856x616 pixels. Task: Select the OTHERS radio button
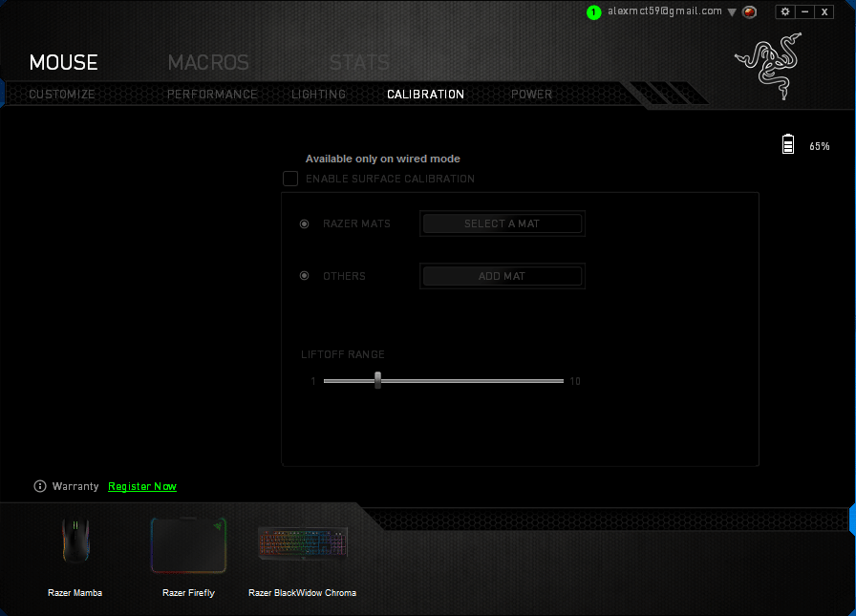pyautogui.click(x=305, y=276)
